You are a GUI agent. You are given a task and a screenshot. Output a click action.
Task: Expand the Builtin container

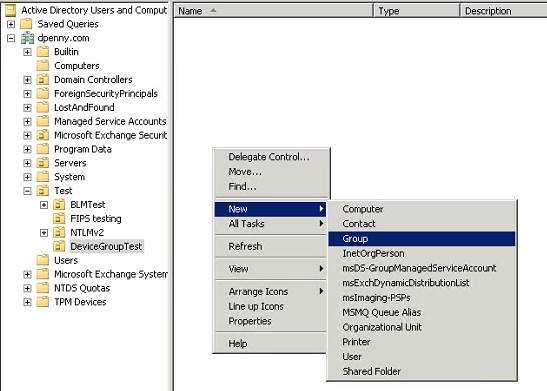[27, 52]
